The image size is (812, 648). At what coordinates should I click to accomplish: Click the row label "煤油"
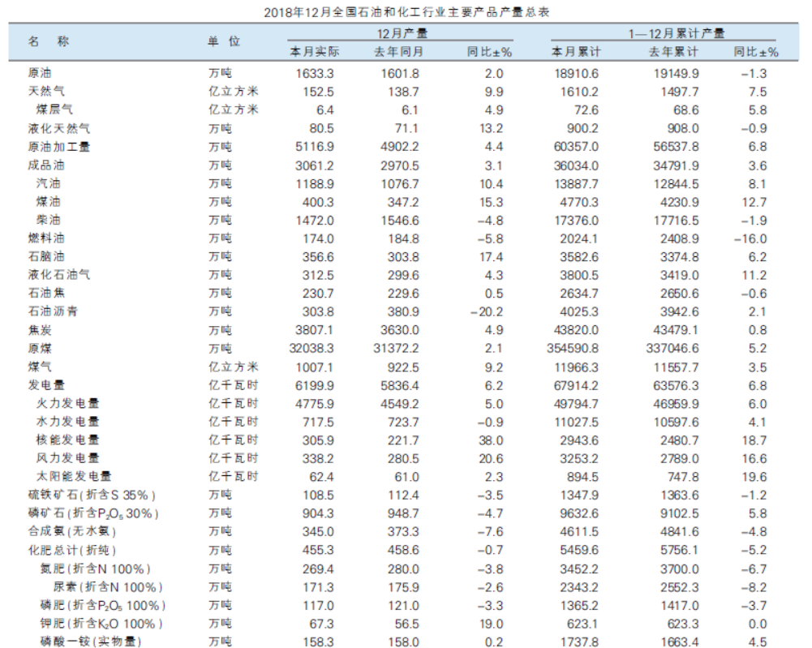click(x=48, y=202)
